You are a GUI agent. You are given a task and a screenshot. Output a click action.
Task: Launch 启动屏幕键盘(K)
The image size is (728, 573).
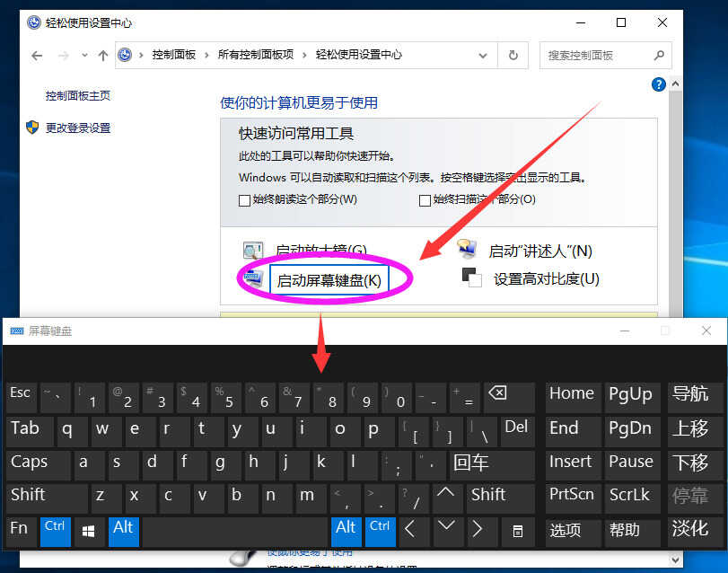[x=329, y=280]
